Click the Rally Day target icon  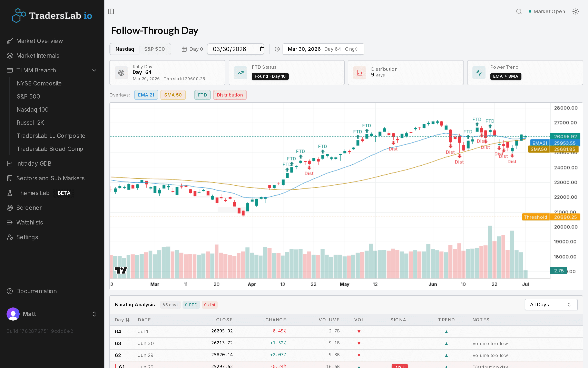point(121,73)
